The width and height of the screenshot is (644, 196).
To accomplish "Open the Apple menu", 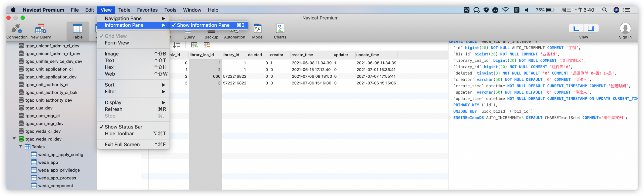I will [x=13, y=10].
